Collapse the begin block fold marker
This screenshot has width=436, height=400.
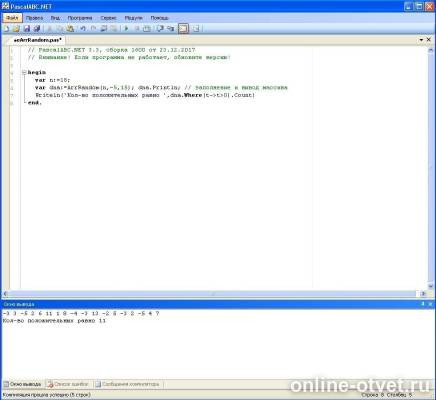pos(24,72)
